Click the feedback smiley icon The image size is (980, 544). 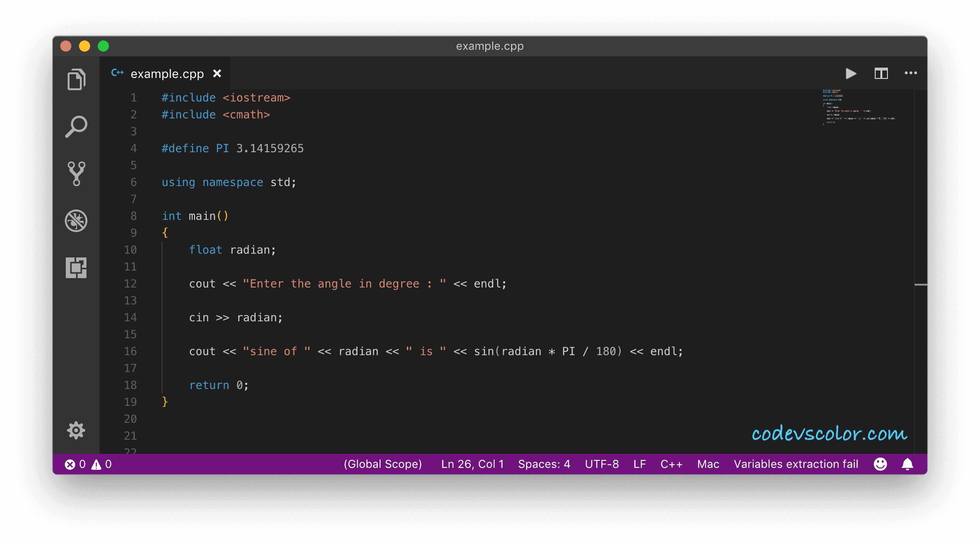point(880,464)
